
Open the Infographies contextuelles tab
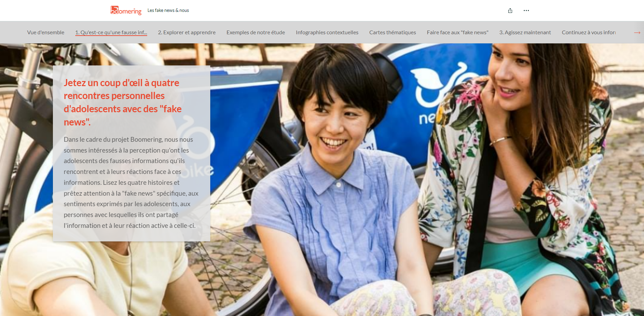pos(327,33)
